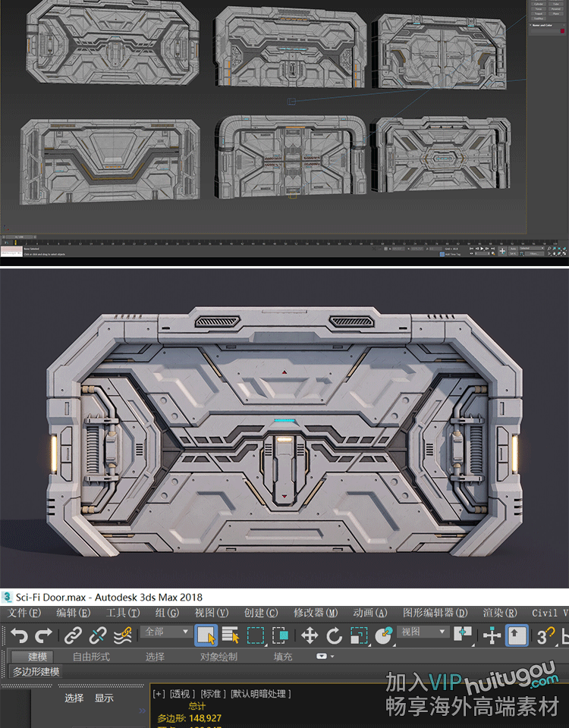
Task: Open the 动画(A) menu
Action: click(370, 613)
